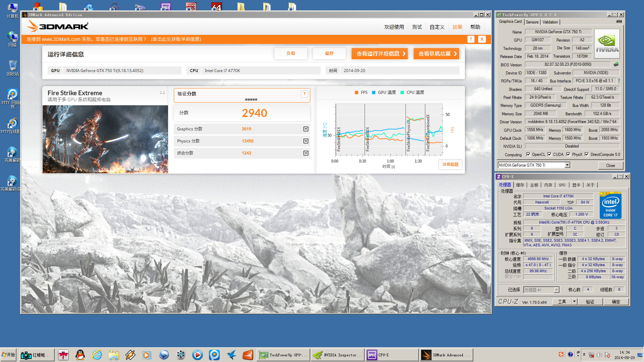644x362 pixels.
Task: Click the Bus Interface question mark
Action: [619, 81]
